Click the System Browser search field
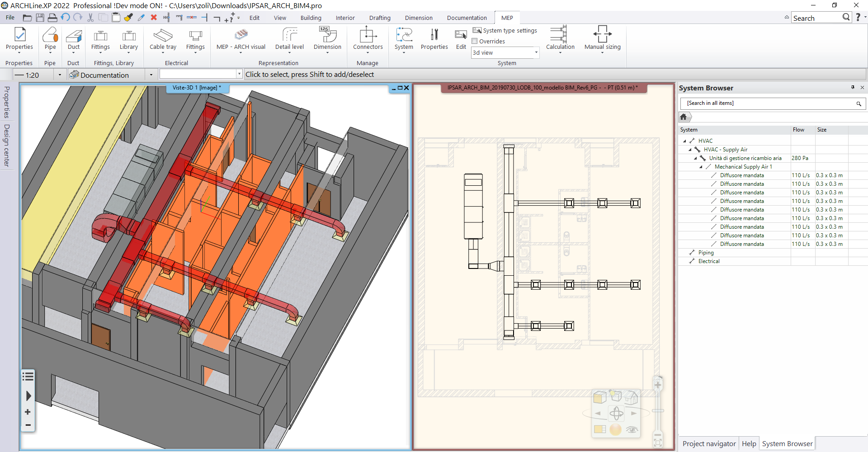 coord(769,104)
